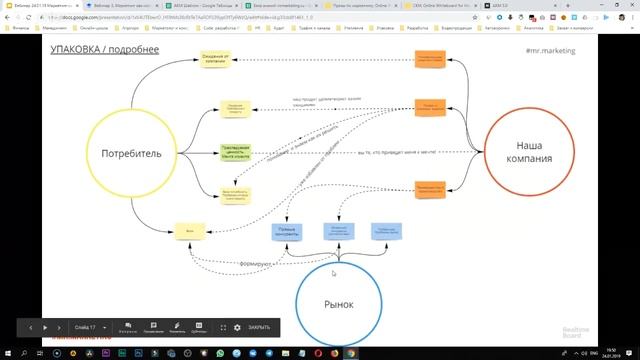Activate the pointer (Указатель) tool

(177, 328)
